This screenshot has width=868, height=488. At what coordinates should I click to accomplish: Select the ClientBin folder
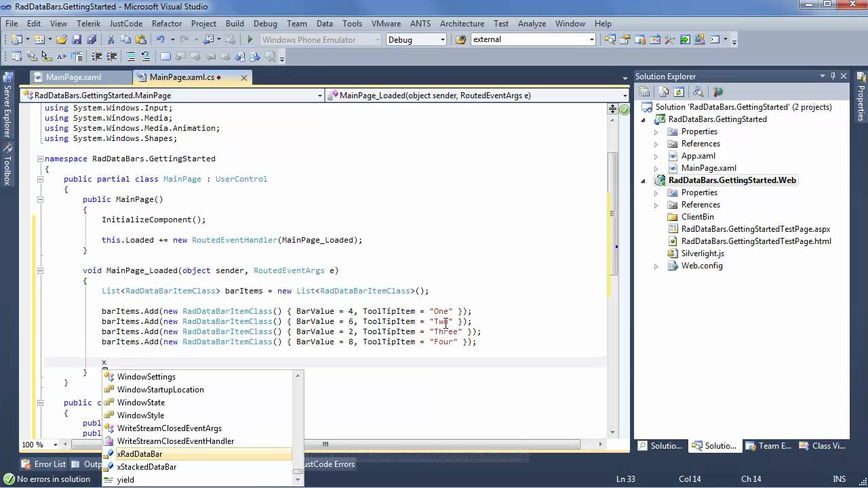pyautogui.click(x=697, y=217)
